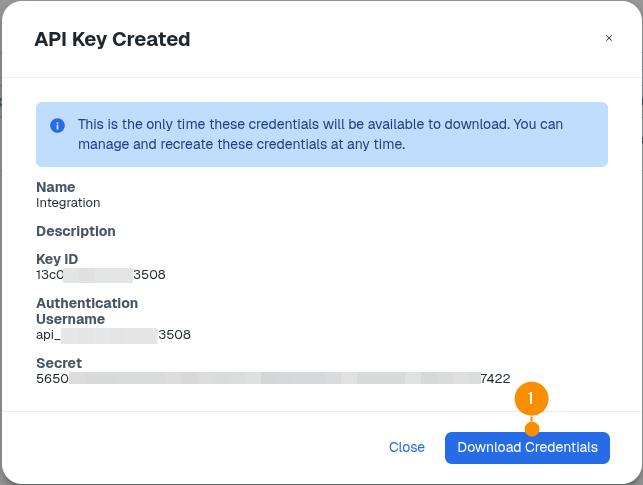Click the Key ID prefix 13c0
The image size is (643, 485).
pyautogui.click(x=50, y=274)
